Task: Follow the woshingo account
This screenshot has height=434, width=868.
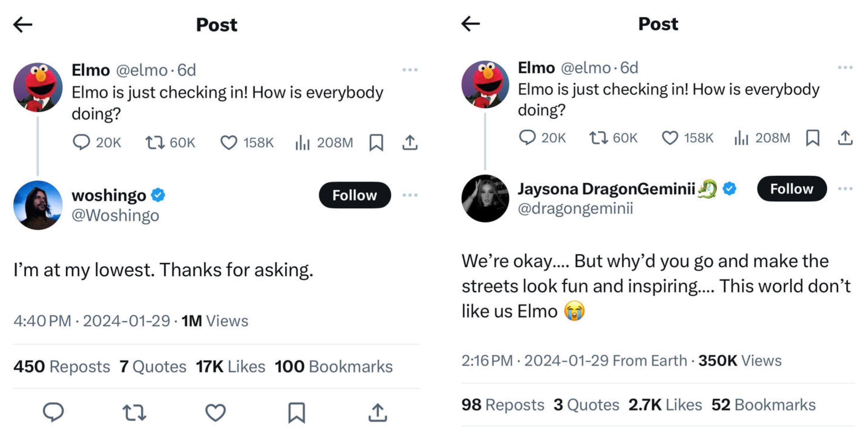Action: pos(354,195)
